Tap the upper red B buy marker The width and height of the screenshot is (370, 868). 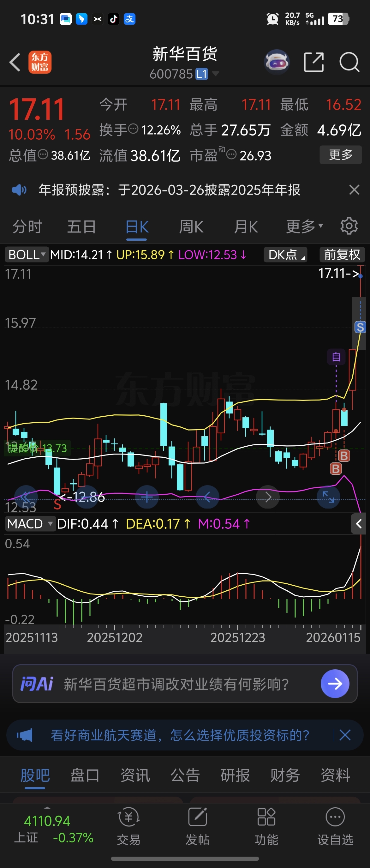point(344,455)
